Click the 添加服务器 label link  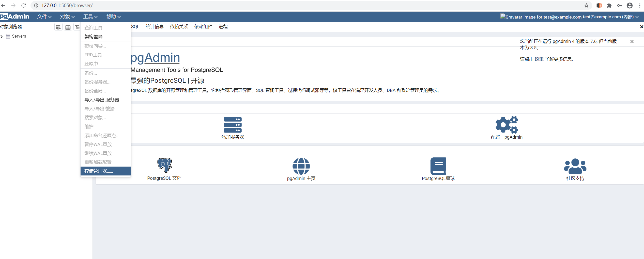pyautogui.click(x=233, y=137)
